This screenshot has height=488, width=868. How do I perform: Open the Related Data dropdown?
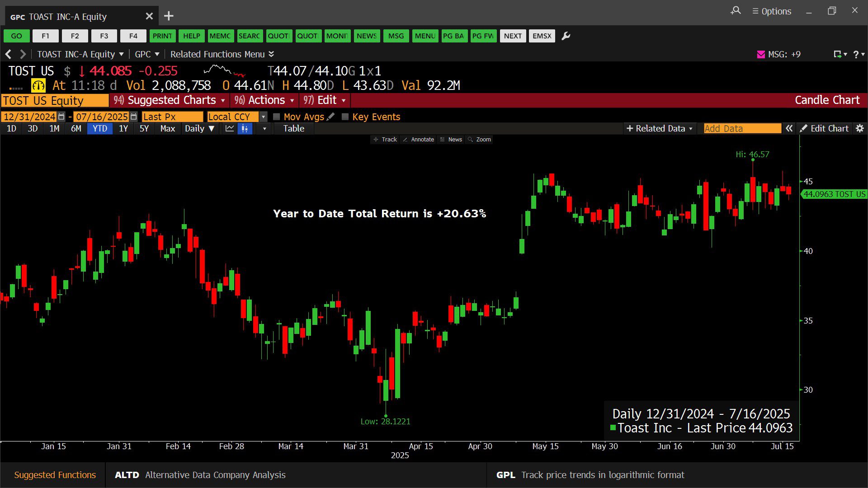pos(660,129)
